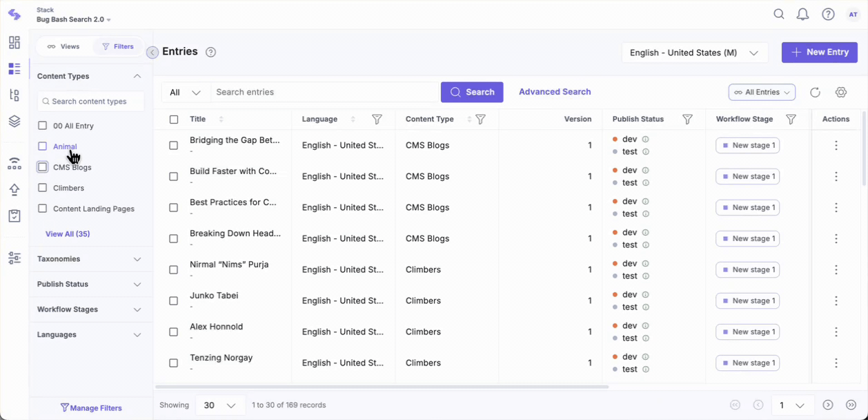Jump to the last page of entries
The width and height of the screenshot is (868, 420).
pos(851,405)
